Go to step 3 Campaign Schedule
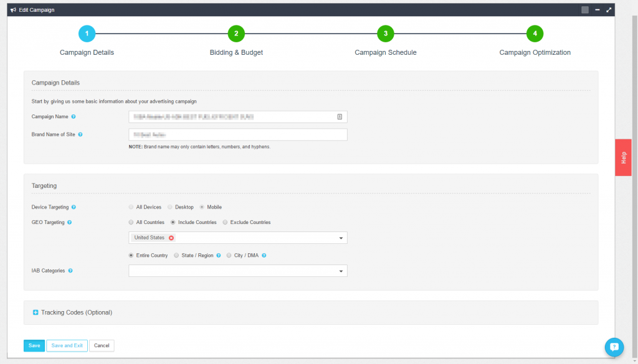 (385, 34)
